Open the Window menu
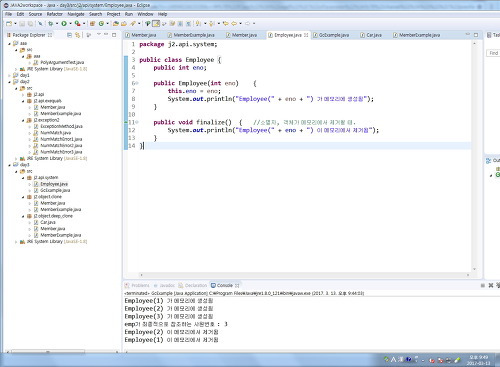 click(145, 14)
